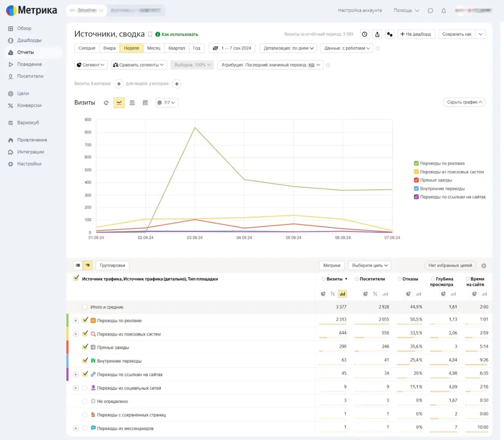The width and height of the screenshot is (504, 440).
Task: Click the export report icon
Action: point(377,34)
